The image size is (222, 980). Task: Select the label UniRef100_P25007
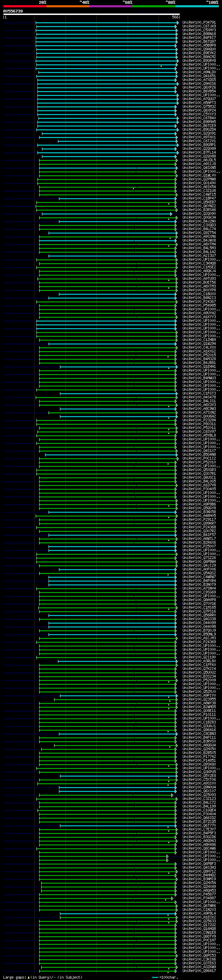coord(199,546)
